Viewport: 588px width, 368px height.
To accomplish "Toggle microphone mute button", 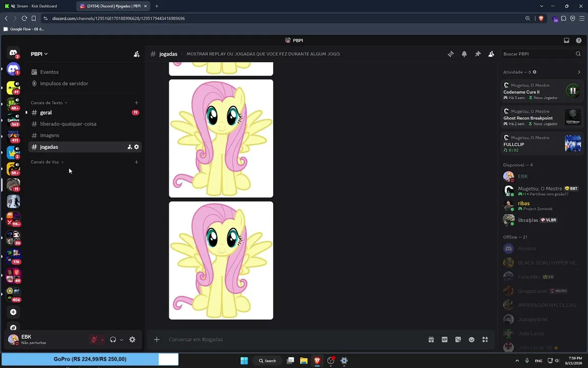I will (x=94, y=339).
